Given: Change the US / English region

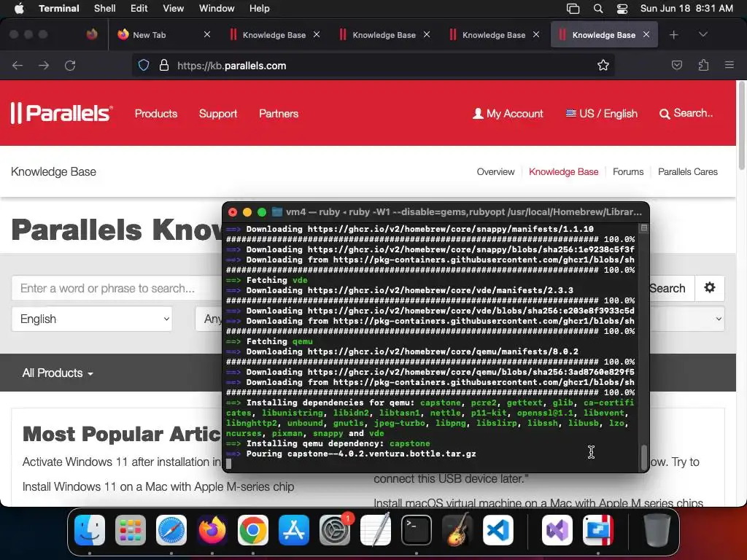Looking at the screenshot, I should pyautogui.click(x=601, y=113).
